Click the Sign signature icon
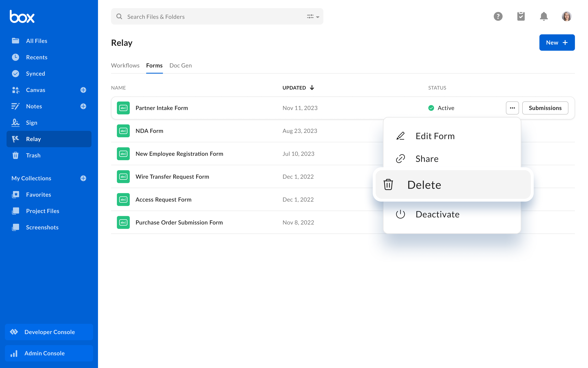Image resolution: width=588 pixels, height=368 pixels. 16,123
